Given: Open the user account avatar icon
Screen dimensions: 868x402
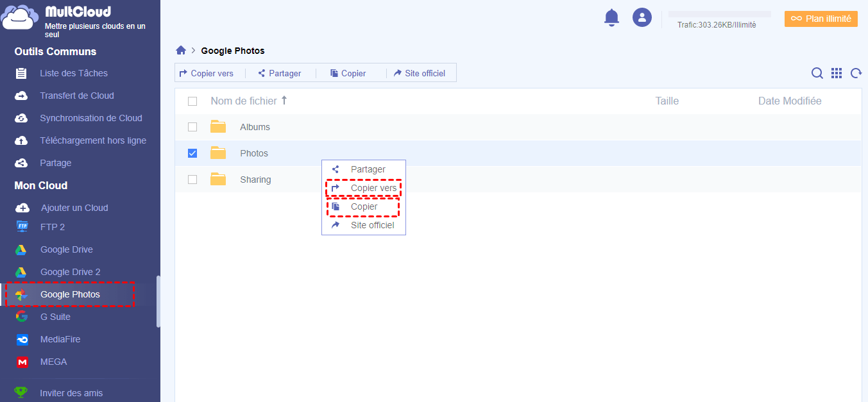Looking at the screenshot, I should point(642,17).
